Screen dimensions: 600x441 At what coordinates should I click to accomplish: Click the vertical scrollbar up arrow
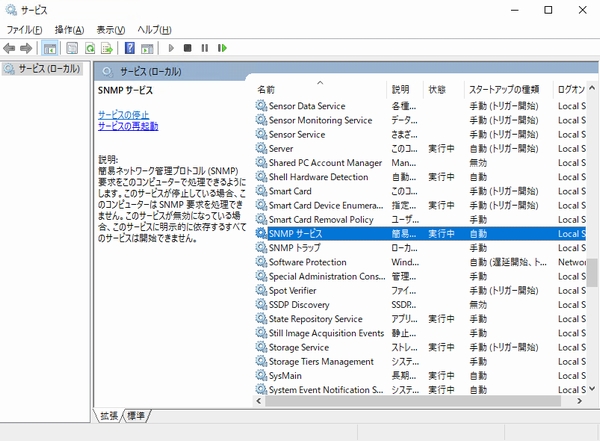click(x=592, y=88)
